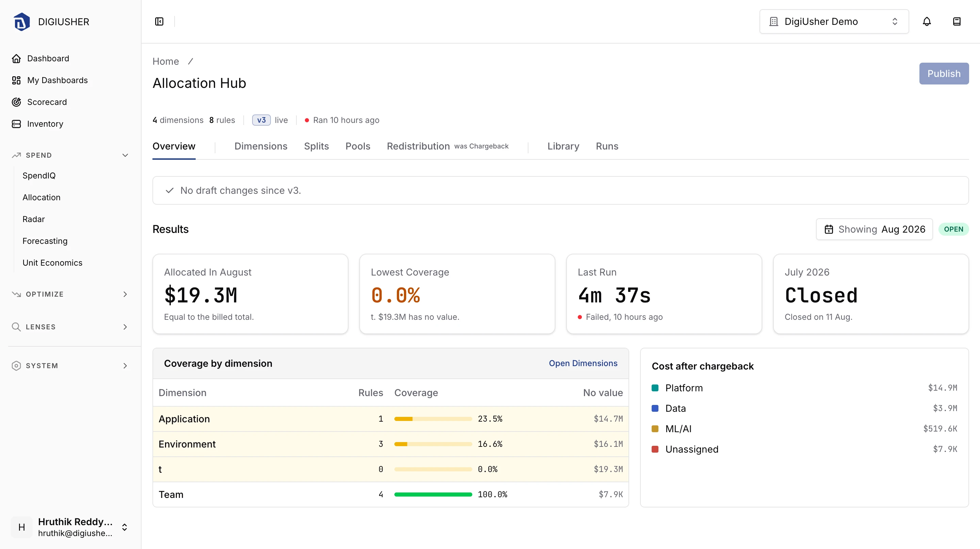This screenshot has height=549, width=980.
Task: Toggle the sidebar panel icon
Action: [x=159, y=22]
